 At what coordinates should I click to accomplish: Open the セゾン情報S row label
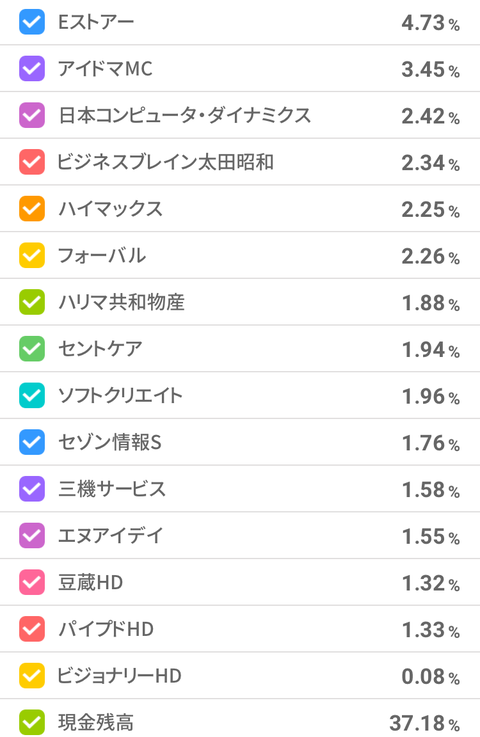click(x=110, y=442)
